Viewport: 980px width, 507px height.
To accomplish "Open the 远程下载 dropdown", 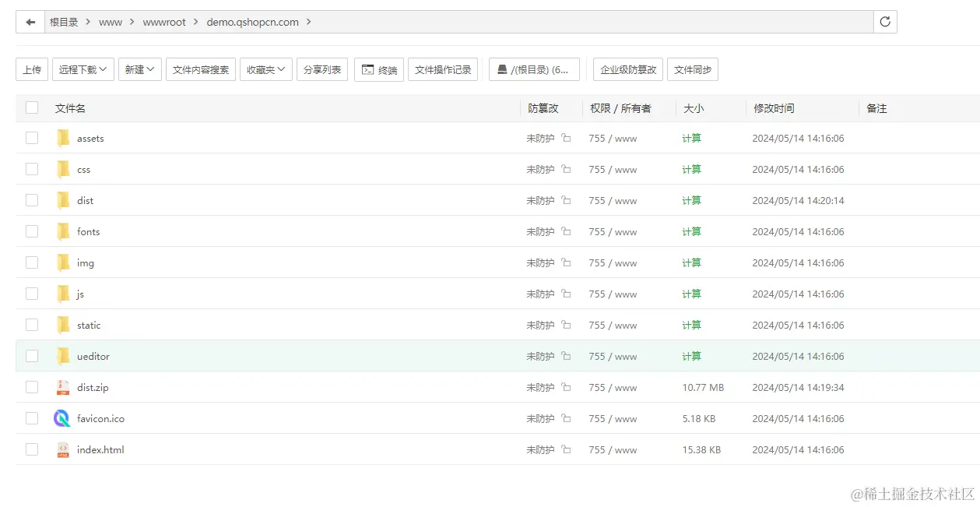I will pos(83,69).
